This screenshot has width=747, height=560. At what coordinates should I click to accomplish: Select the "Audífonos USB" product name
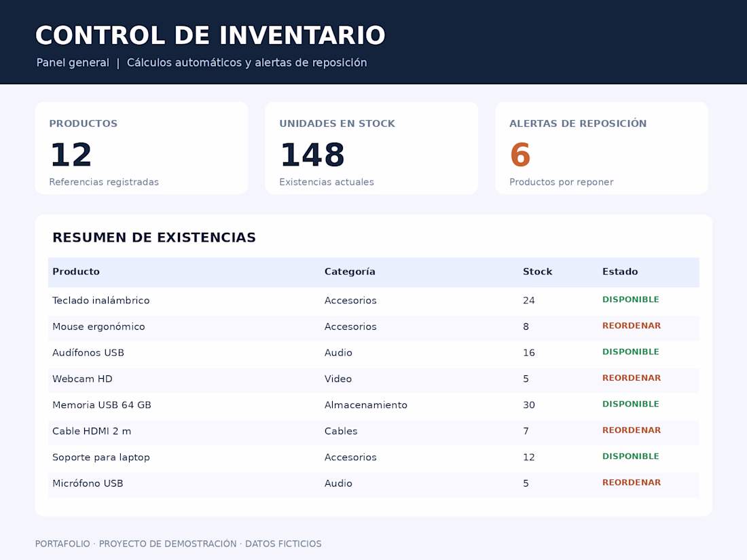(x=88, y=353)
